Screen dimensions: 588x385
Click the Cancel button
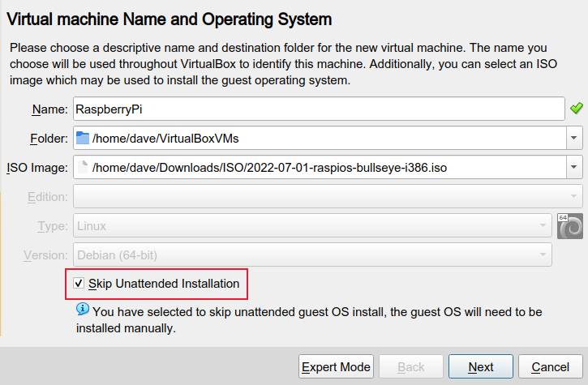pyautogui.click(x=551, y=366)
